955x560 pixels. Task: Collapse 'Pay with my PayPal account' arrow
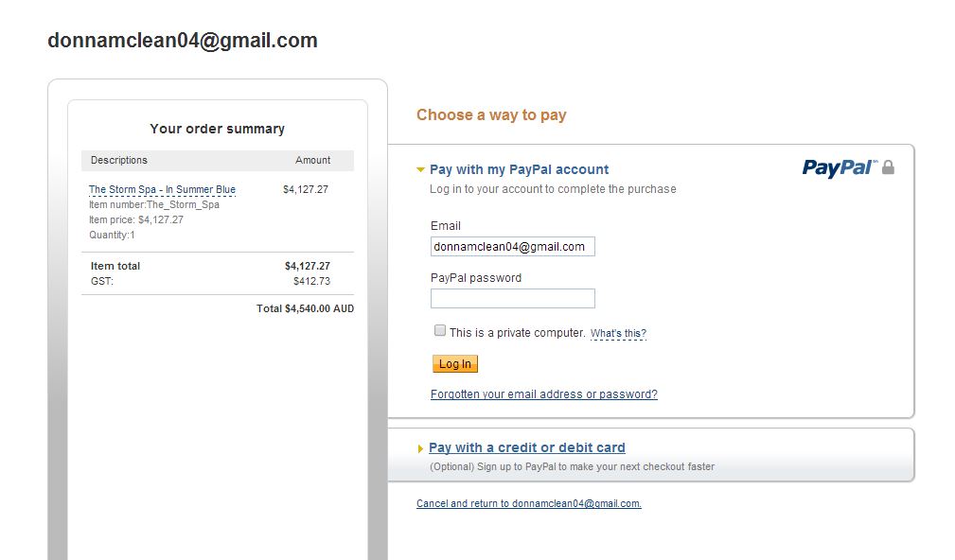(421, 170)
